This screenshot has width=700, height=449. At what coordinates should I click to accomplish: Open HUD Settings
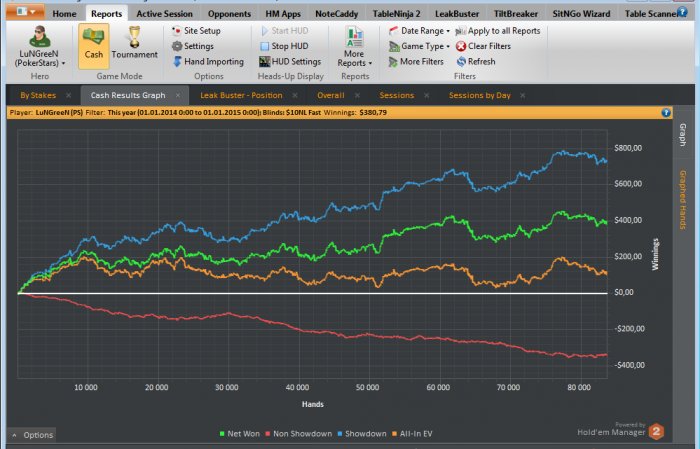(x=290, y=62)
